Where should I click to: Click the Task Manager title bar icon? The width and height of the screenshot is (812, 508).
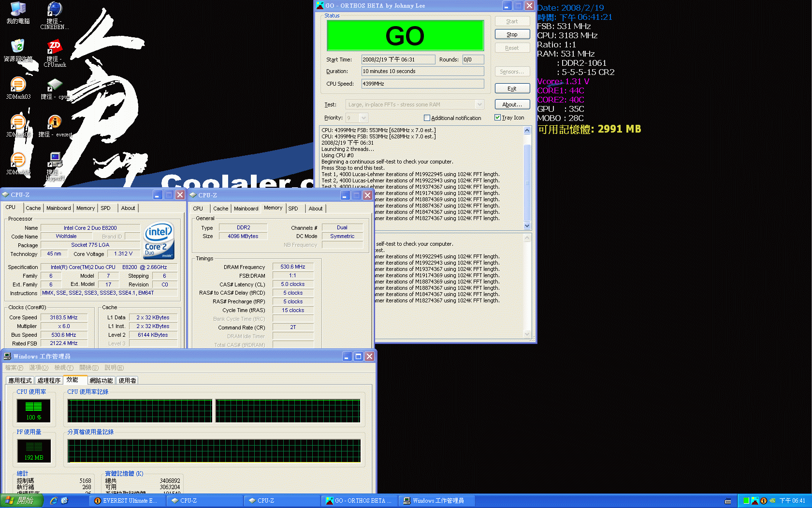point(7,356)
